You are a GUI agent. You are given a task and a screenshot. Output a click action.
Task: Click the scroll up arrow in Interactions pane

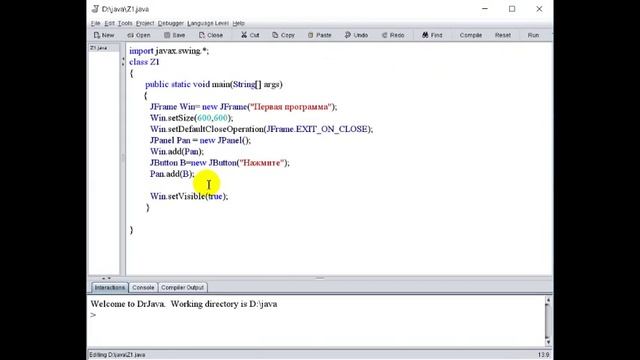pyautogui.click(x=548, y=300)
